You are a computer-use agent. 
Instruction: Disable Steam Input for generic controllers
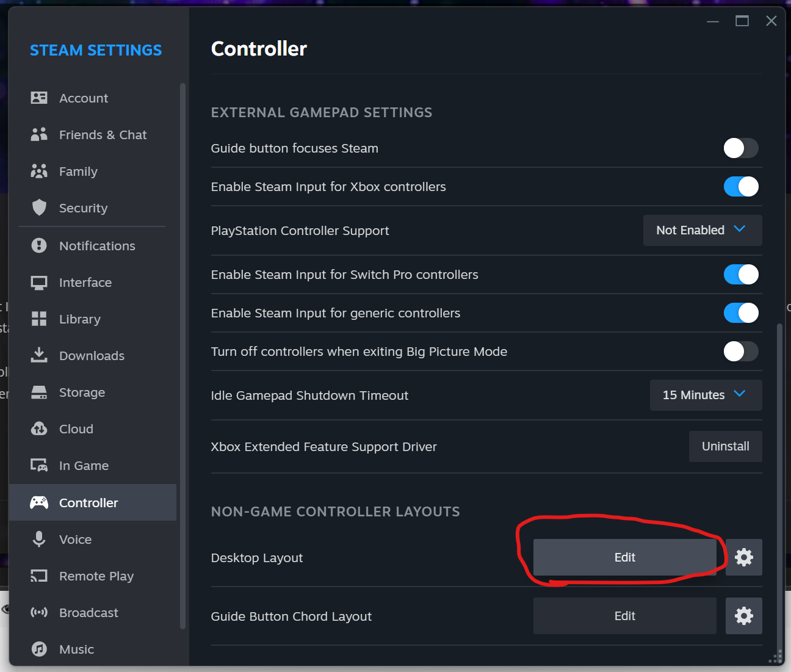point(741,313)
